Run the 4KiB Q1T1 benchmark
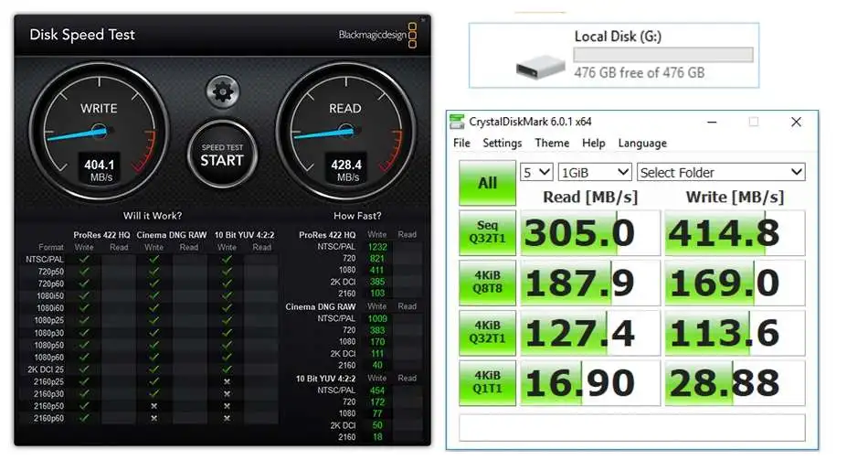The height and width of the screenshot is (460, 868). click(487, 382)
